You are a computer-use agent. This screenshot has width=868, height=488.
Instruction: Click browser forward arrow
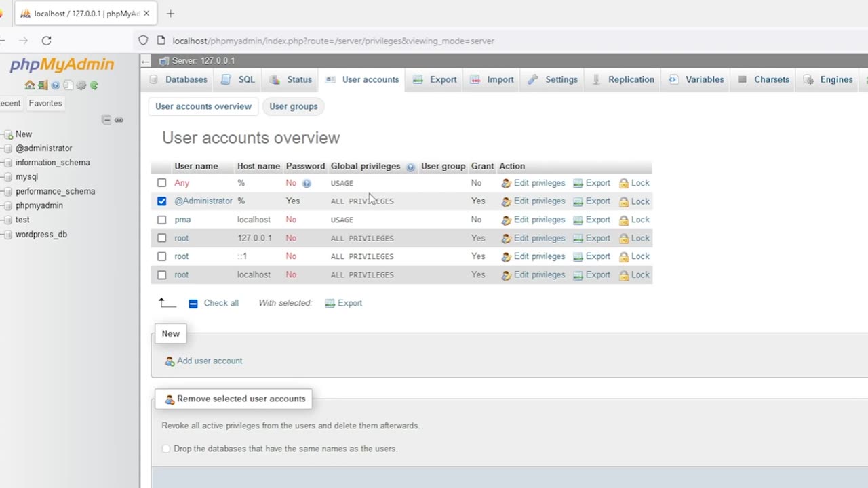point(23,41)
